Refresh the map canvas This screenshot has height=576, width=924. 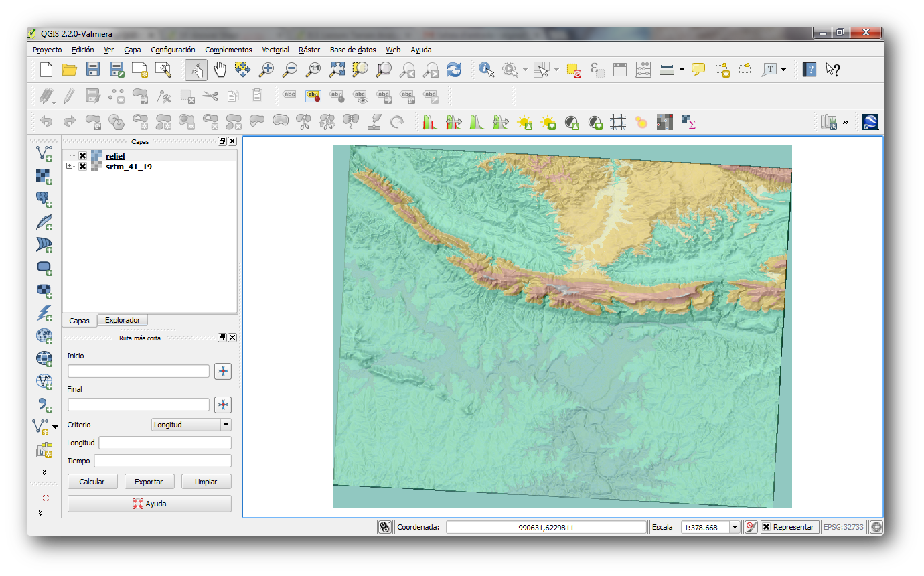(454, 69)
